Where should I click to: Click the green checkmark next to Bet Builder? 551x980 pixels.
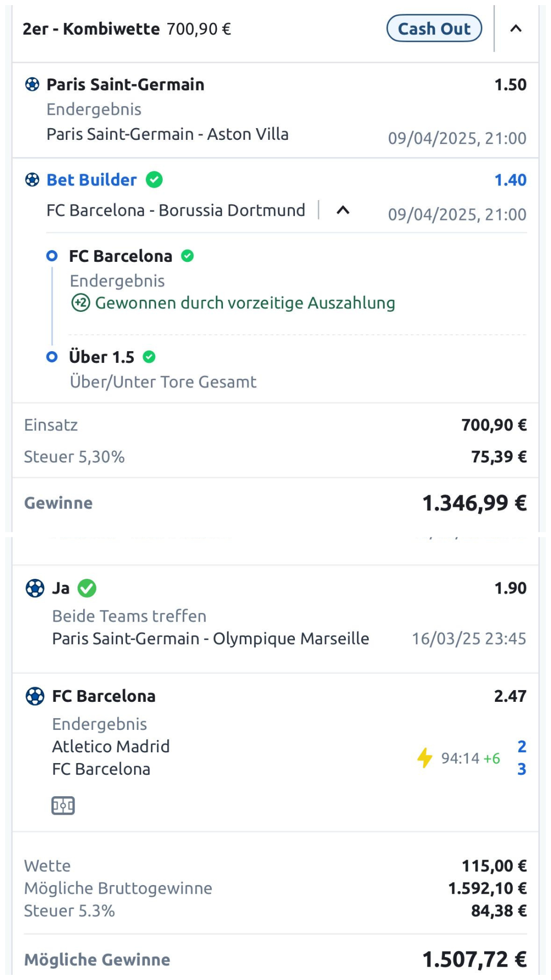tap(154, 180)
